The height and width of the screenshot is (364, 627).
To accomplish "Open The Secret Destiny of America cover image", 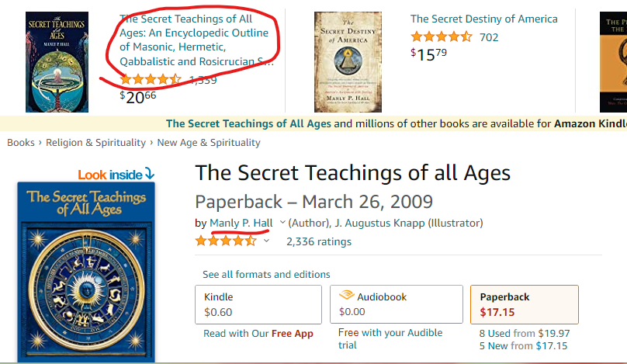I will pos(348,62).
